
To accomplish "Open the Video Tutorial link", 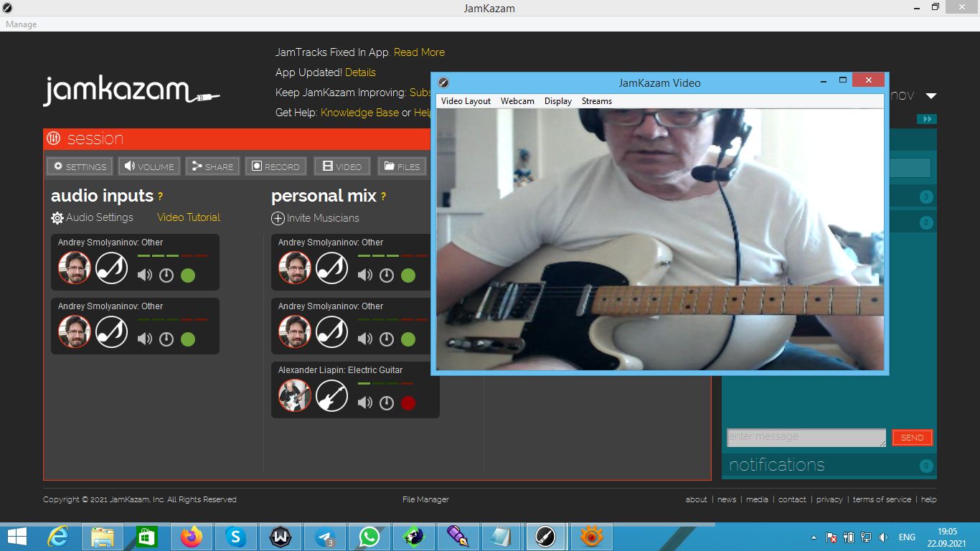I will click(x=189, y=217).
